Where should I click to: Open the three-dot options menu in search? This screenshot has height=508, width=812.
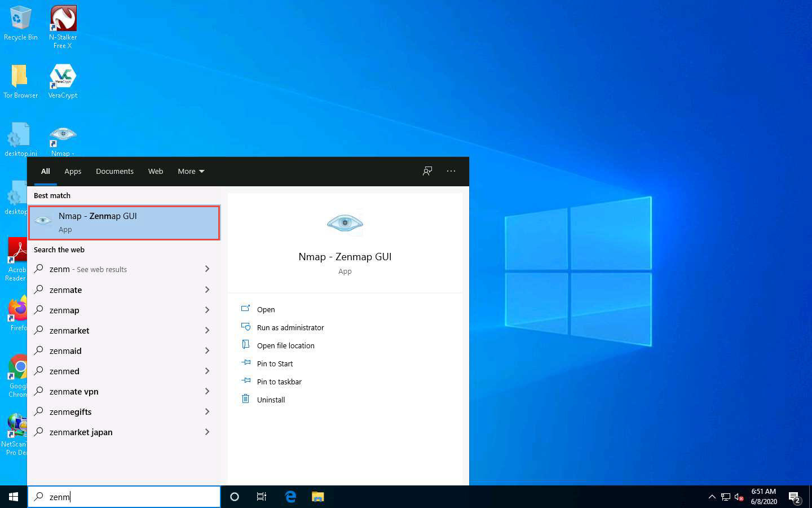[451, 171]
